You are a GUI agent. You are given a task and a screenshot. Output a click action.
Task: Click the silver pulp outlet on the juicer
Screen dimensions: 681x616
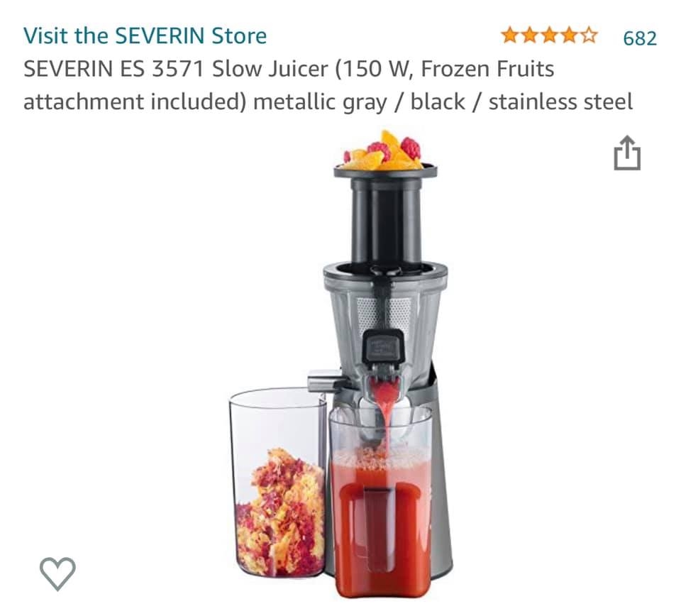point(323,379)
